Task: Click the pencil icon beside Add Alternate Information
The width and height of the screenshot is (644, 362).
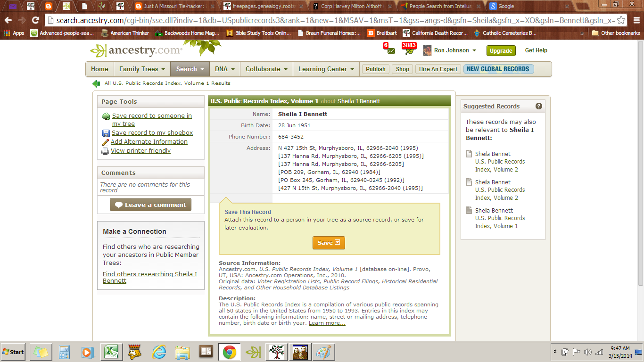Action: tap(106, 142)
